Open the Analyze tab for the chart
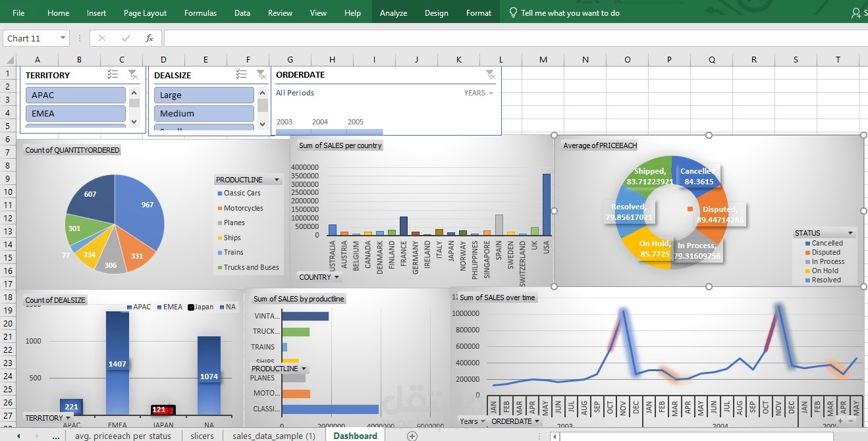The width and height of the screenshot is (868, 441). point(393,13)
